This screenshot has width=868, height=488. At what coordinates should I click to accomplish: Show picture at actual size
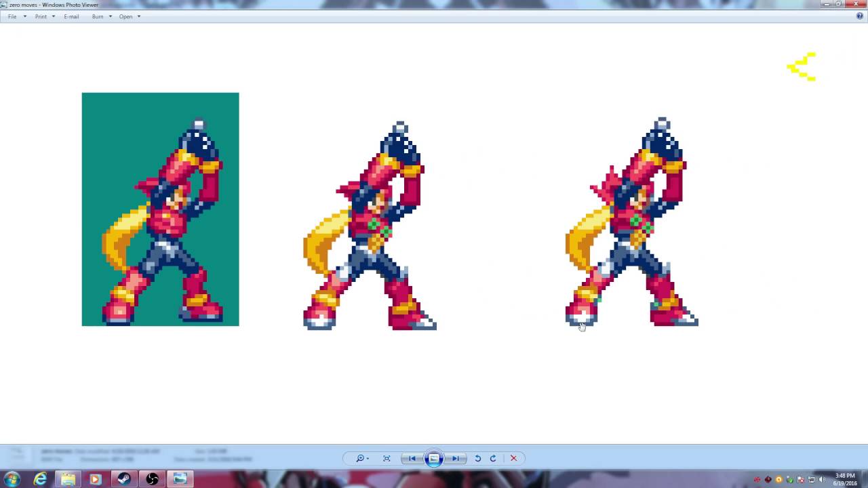[x=387, y=458]
